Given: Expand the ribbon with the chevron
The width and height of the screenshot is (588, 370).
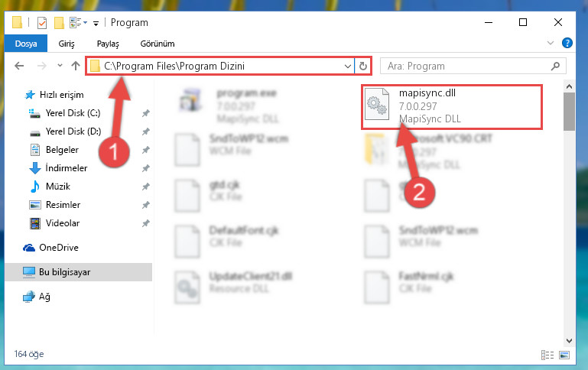Looking at the screenshot, I should [x=550, y=43].
